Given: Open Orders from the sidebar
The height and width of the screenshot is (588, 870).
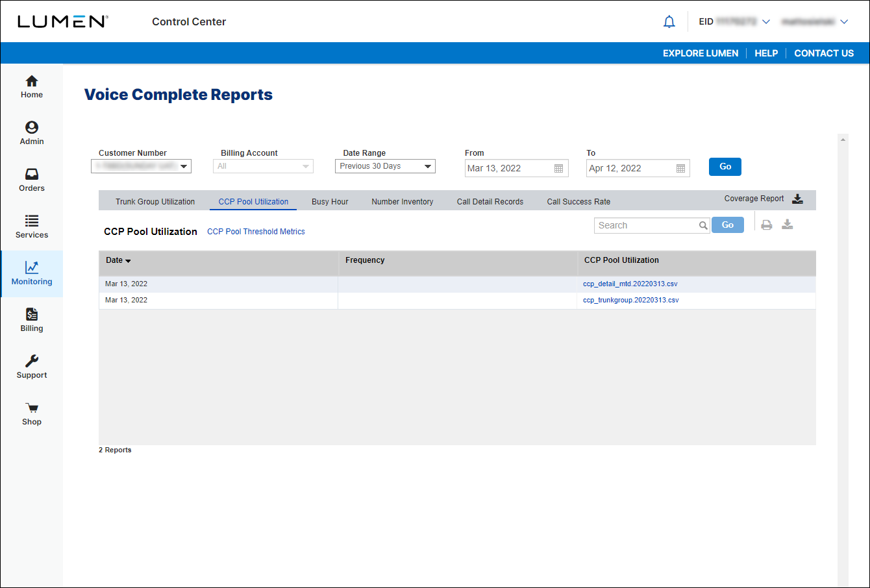Looking at the screenshot, I should (32, 180).
